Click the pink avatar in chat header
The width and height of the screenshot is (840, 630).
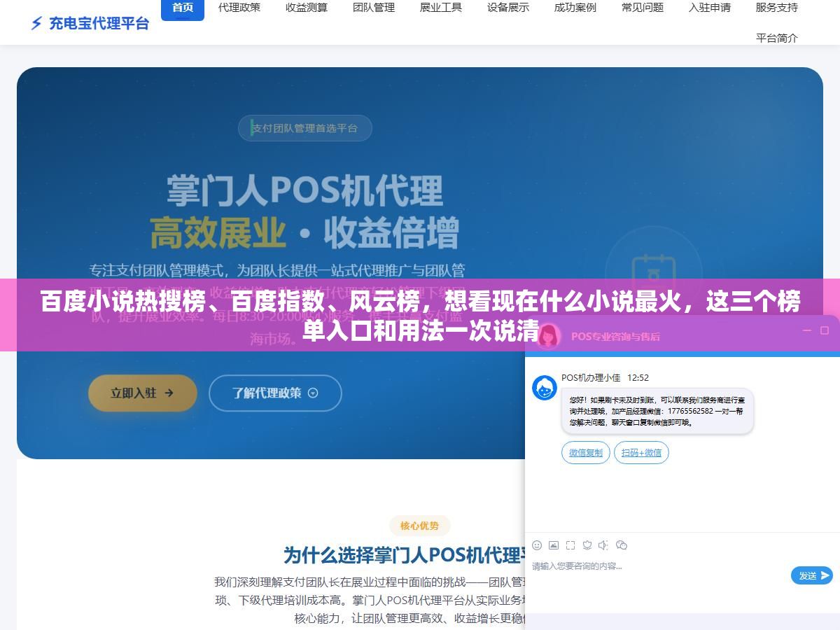click(548, 335)
